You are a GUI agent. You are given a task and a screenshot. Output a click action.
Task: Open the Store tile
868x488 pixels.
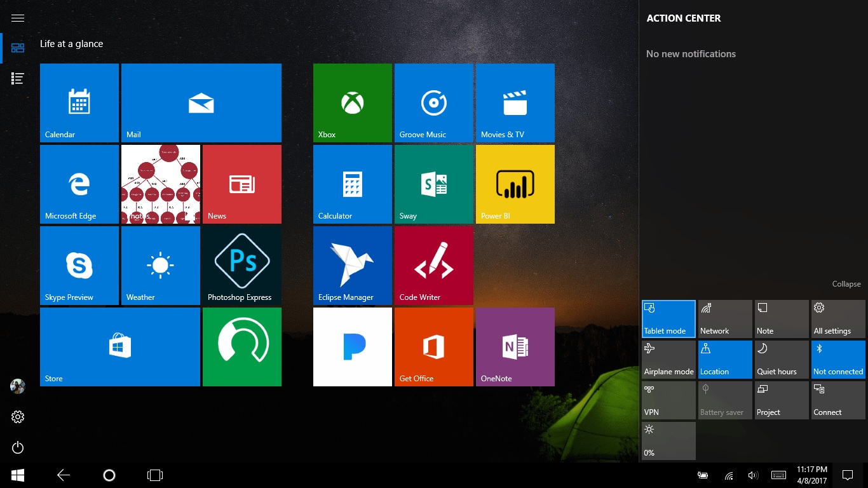pos(119,346)
